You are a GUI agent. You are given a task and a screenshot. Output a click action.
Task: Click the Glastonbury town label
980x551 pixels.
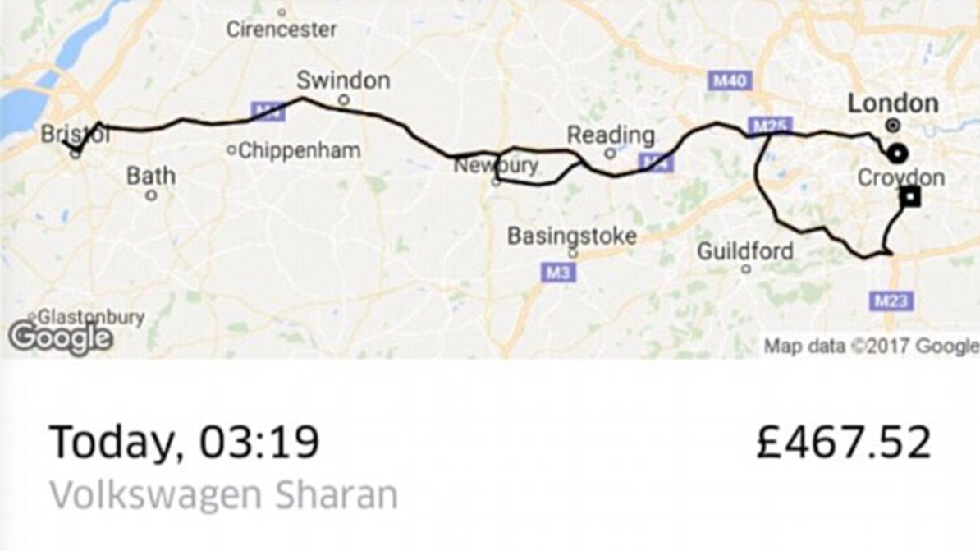coord(90,317)
